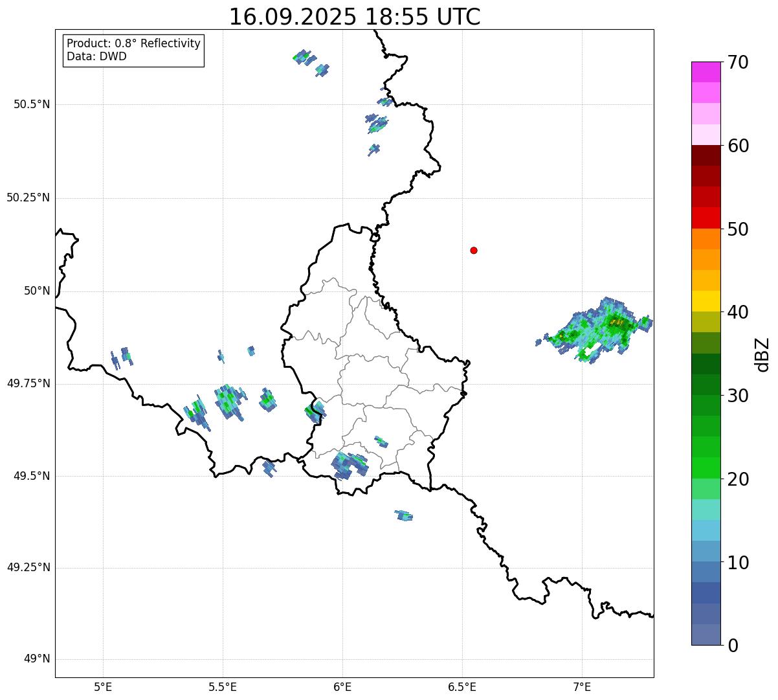778x700 pixels.
Task: Click the colorbar 70 tick label
Action: click(x=738, y=62)
